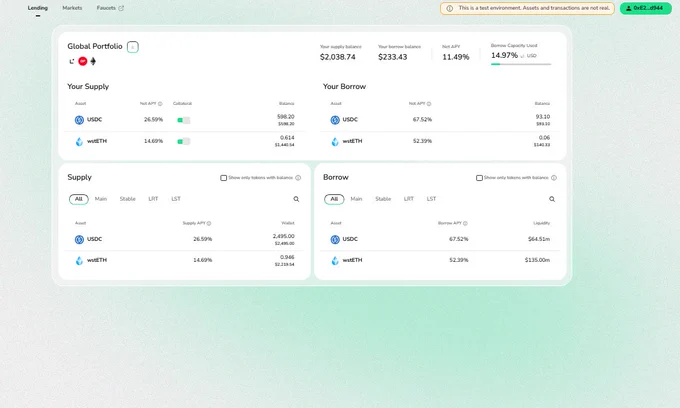Check 'Show only tokens with balance' in Supply panel
Viewport: 680px width, 408px height.
223,178
